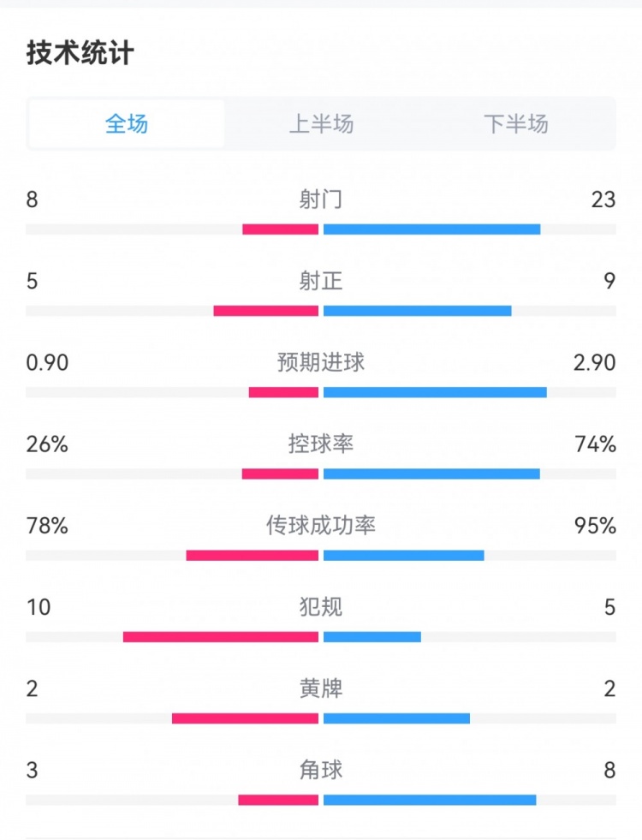Tap the blue bar under 控球率
This screenshot has height=840, width=642.
(431, 474)
